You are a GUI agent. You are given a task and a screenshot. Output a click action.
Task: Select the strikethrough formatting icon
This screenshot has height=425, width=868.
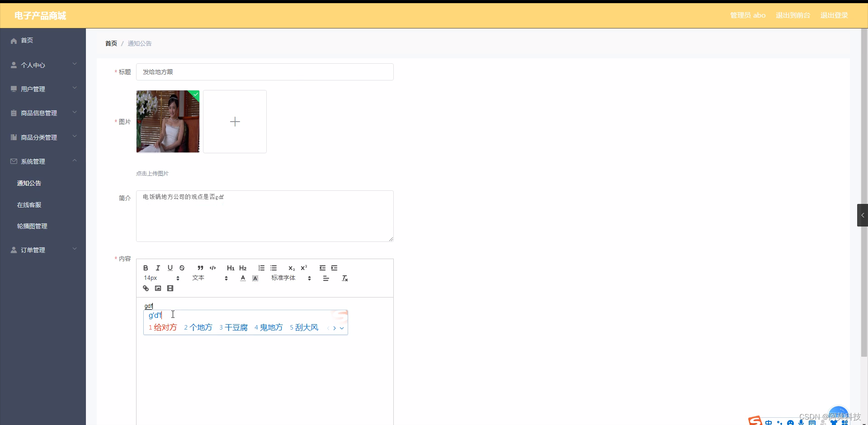point(182,268)
